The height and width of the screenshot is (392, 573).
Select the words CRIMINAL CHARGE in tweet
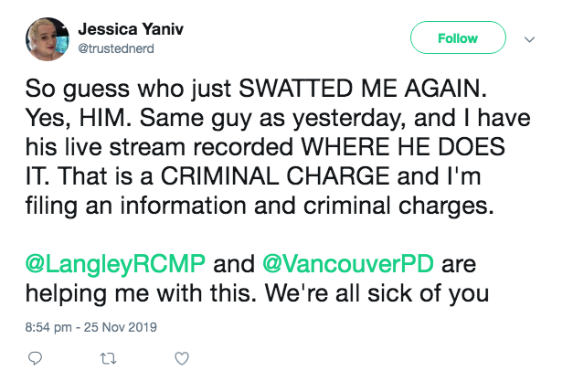pos(275,176)
